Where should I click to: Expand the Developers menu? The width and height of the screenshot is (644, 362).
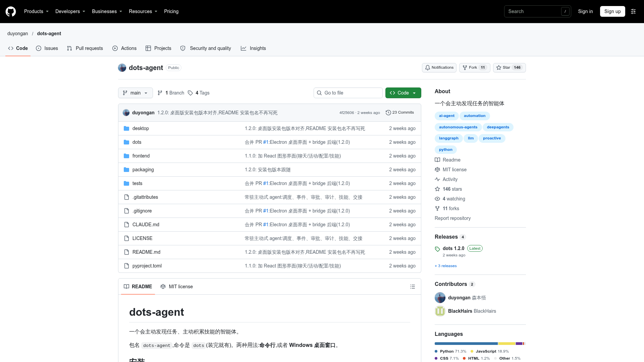pos(70,11)
